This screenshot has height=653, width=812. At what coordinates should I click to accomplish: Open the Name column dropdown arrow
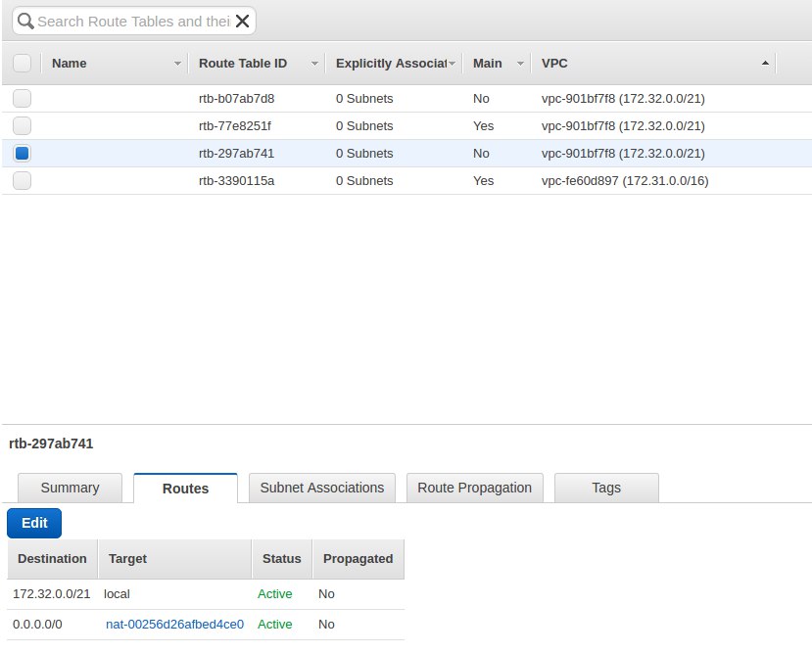(177, 64)
